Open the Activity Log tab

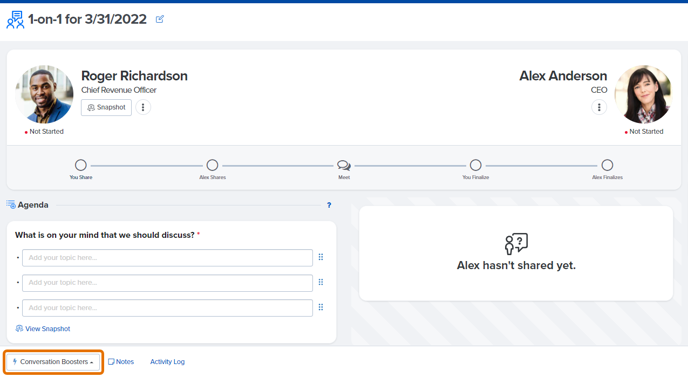167,362
